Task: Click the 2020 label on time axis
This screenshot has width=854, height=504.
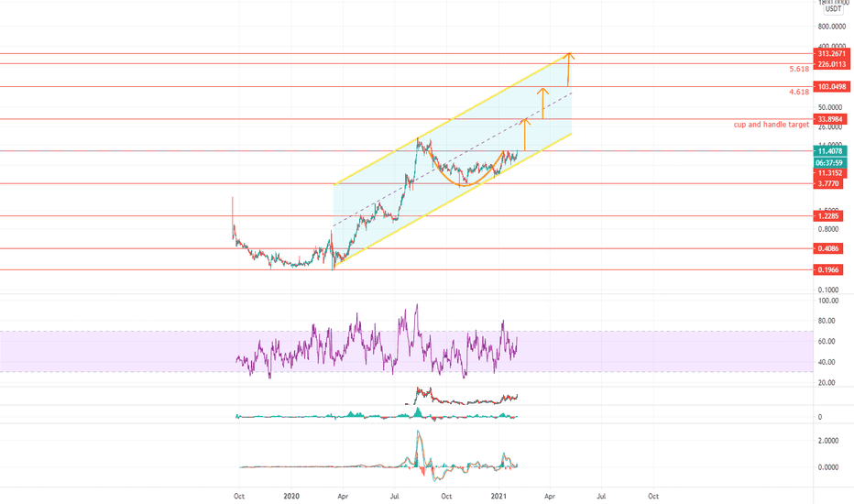Action: coord(291,497)
